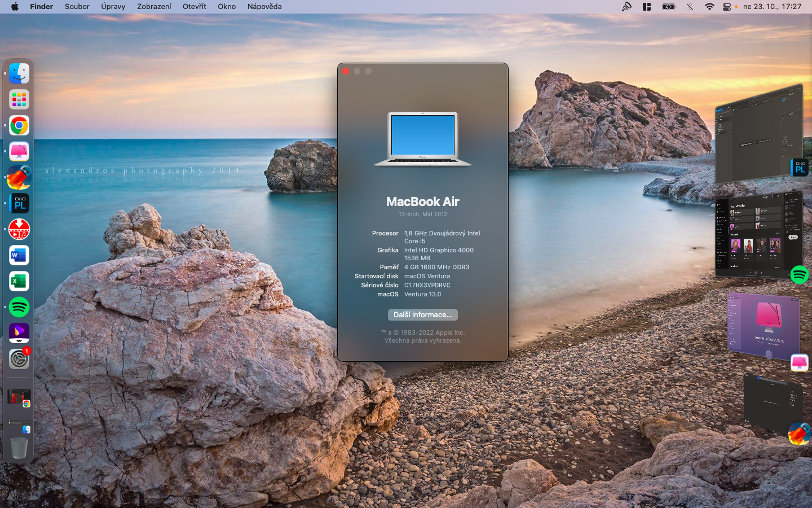This screenshot has width=812, height=508.
Task: Close the About This Mac window
Action: [346, 71]
